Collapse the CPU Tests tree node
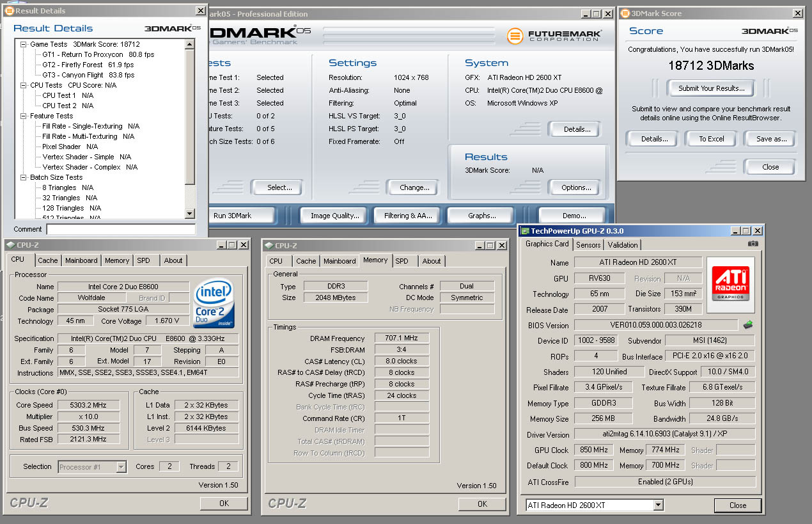The image size is (812, 524). (x=24, y=85)
